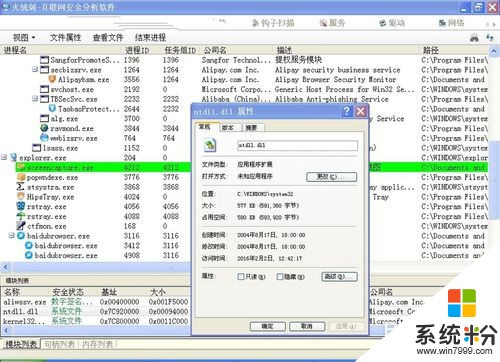The width and height of the screenshot is (500, 362).
Task: Click the process list scroll up arrow
Action: 494,51
